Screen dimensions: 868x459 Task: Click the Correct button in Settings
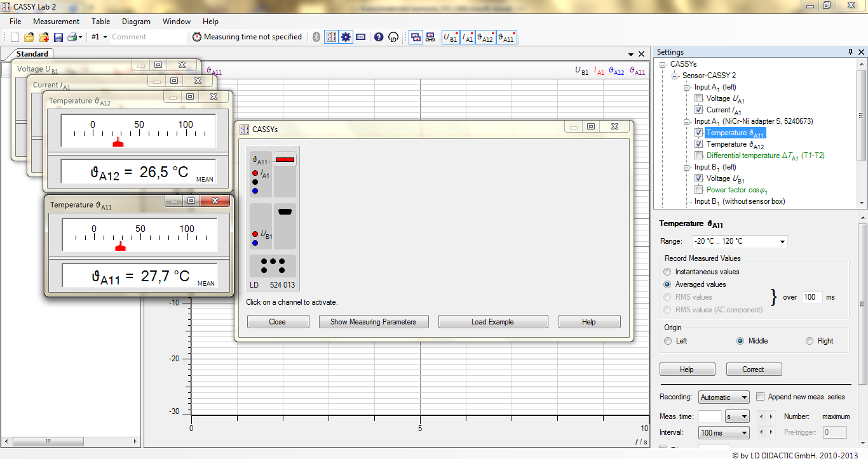pos(754,369)
